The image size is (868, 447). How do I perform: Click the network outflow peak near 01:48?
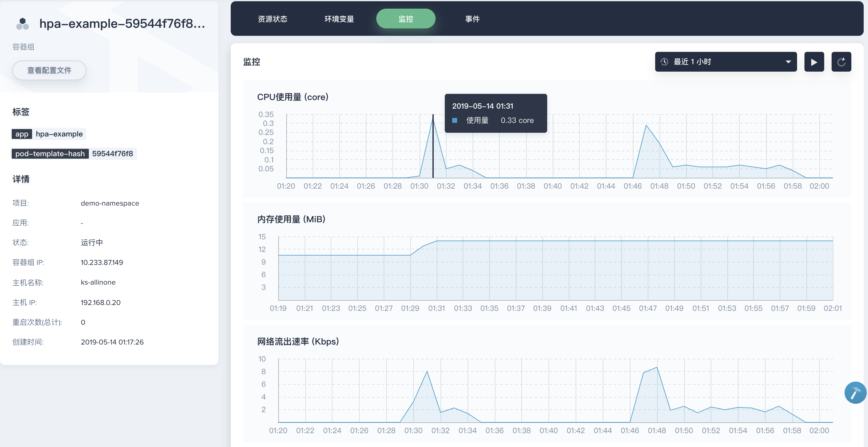pyautogui.click(x=657, y=367)
